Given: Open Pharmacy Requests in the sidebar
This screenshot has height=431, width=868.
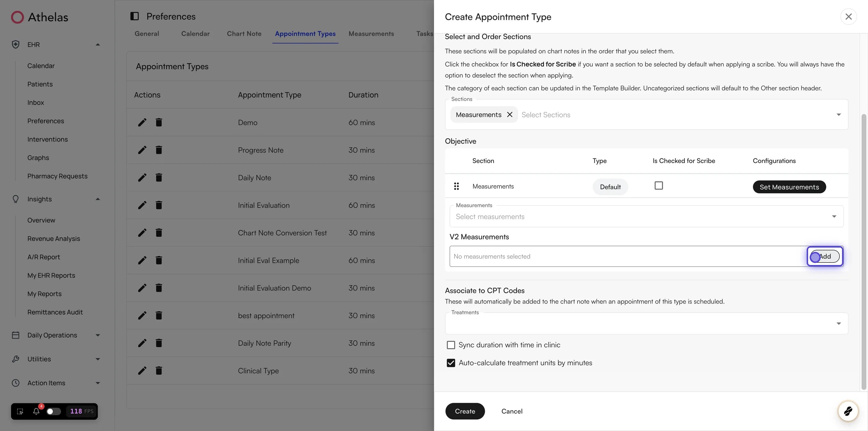Looking at the screenshot, I should point(57,176).
